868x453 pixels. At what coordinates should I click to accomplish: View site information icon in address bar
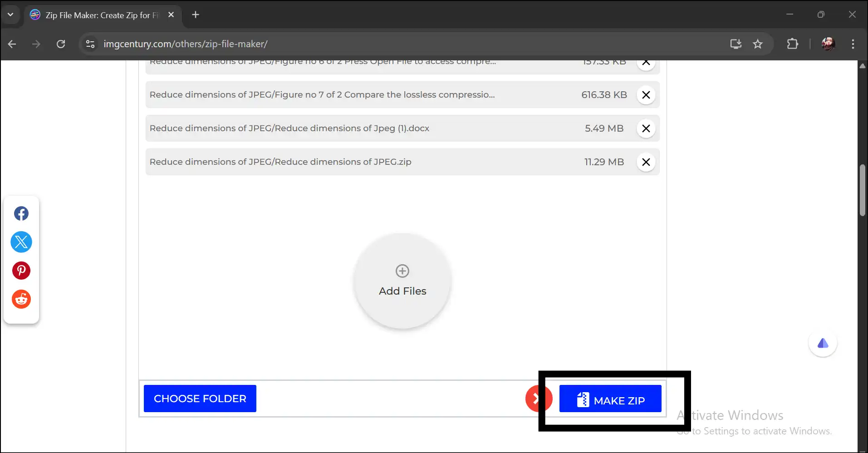[90, 44]
